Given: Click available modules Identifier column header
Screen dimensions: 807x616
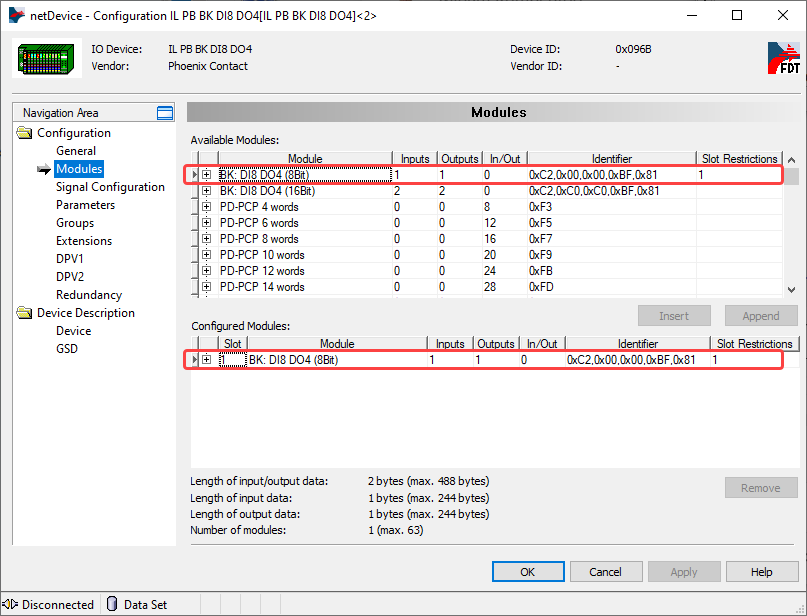Looking at the screenshot, I should tap(611, 159).
